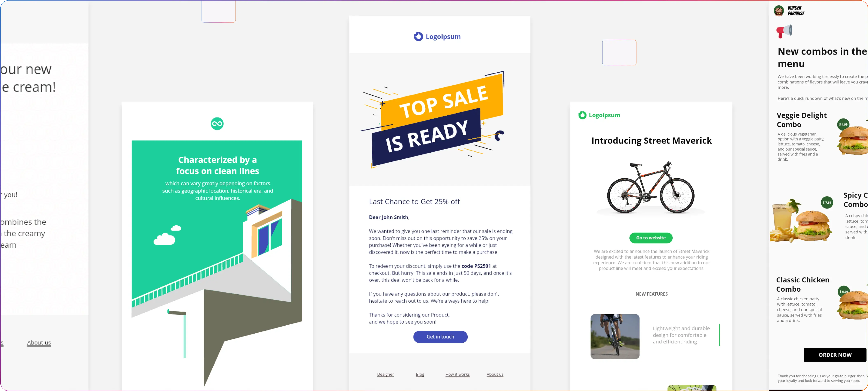Open the Designer footer link
The height and width of the screenshot is (391, 868).
click(385, 374)
